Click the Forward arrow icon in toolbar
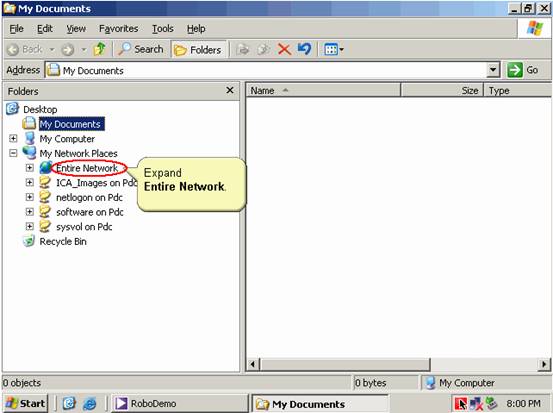 [x=68, y=50]
